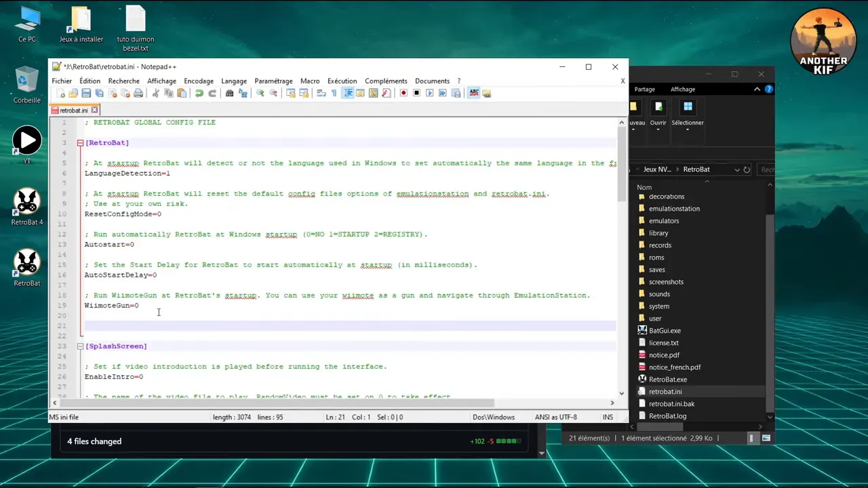This screenshot has width=868, height=488.
Task: Undo last edit with green arrow icon
Action: pos(199,94)
